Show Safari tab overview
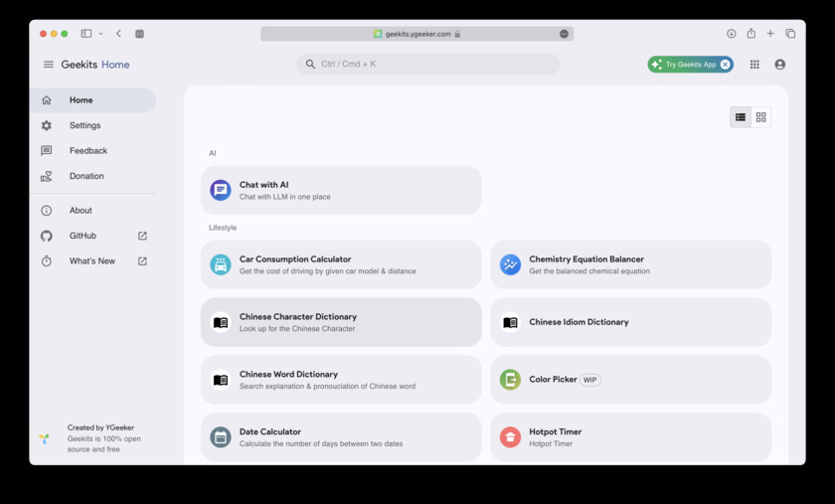This screenshot has width=835, height=504. tap(790, 34)
